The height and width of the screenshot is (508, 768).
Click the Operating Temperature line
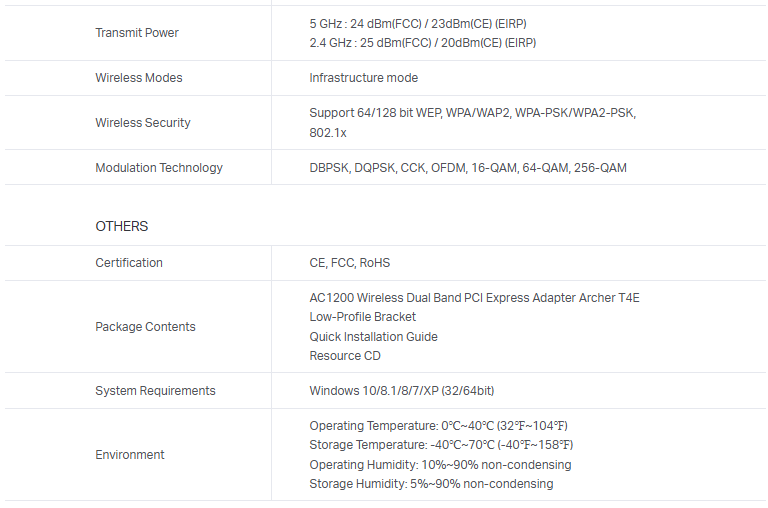439,426
